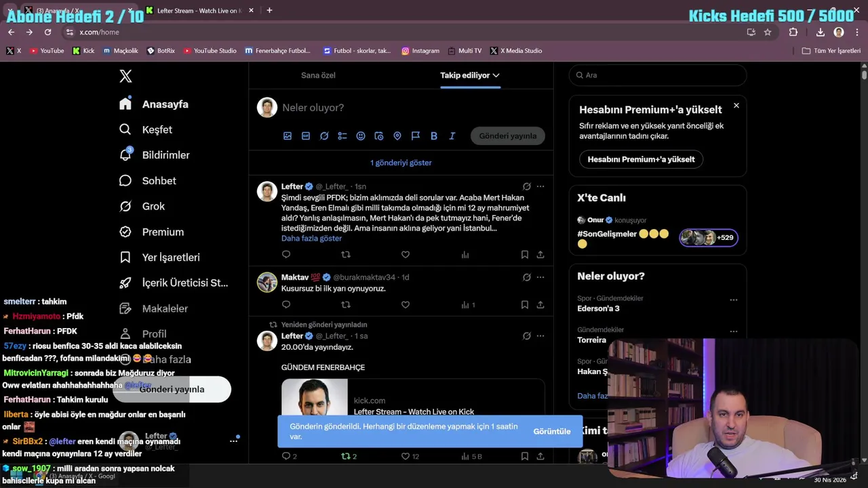Open Bildirimler notifications
This screenshot has height=488, width=868.
coord(155,155)
